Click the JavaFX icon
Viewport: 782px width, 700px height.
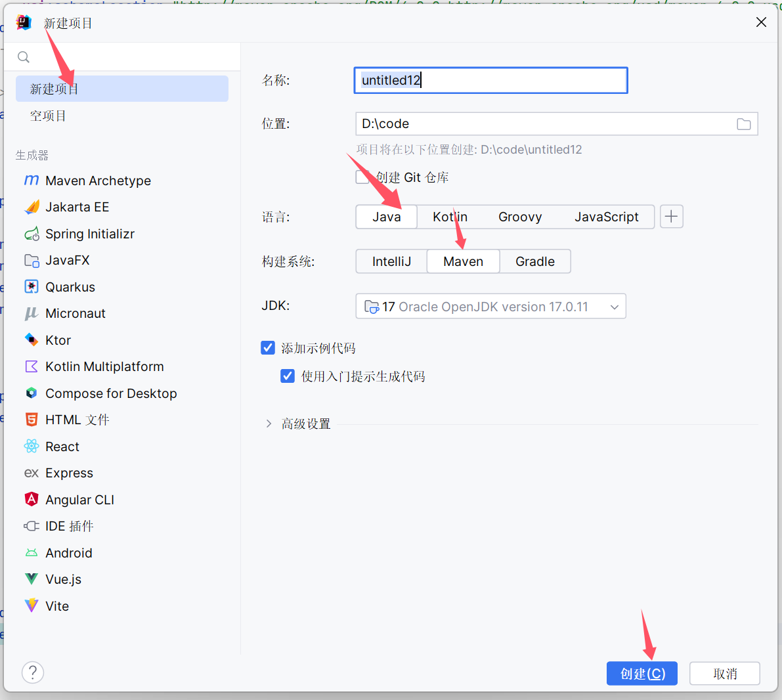[x=32, y=261]
